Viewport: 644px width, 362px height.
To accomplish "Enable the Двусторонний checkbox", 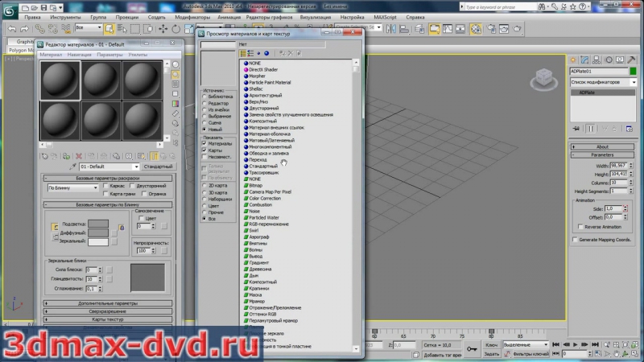I will (132, 186).
